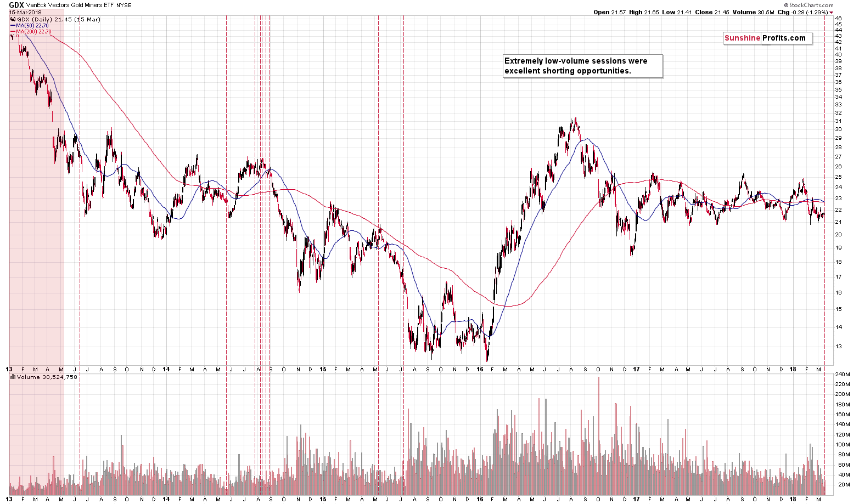Click year 17 label under the volume panel
This screenshot has width=859, height=504.
(636, 500)
